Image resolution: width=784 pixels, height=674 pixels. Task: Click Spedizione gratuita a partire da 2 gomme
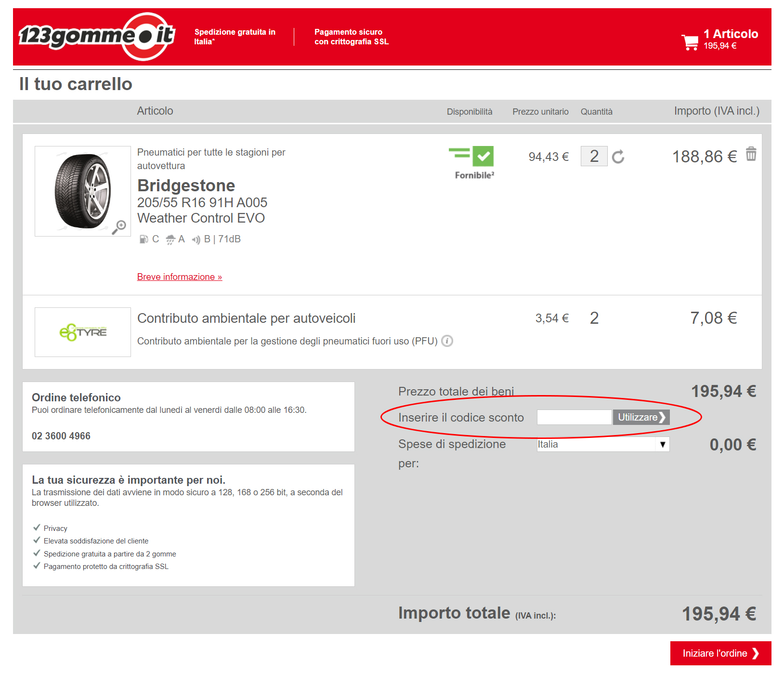110,554
